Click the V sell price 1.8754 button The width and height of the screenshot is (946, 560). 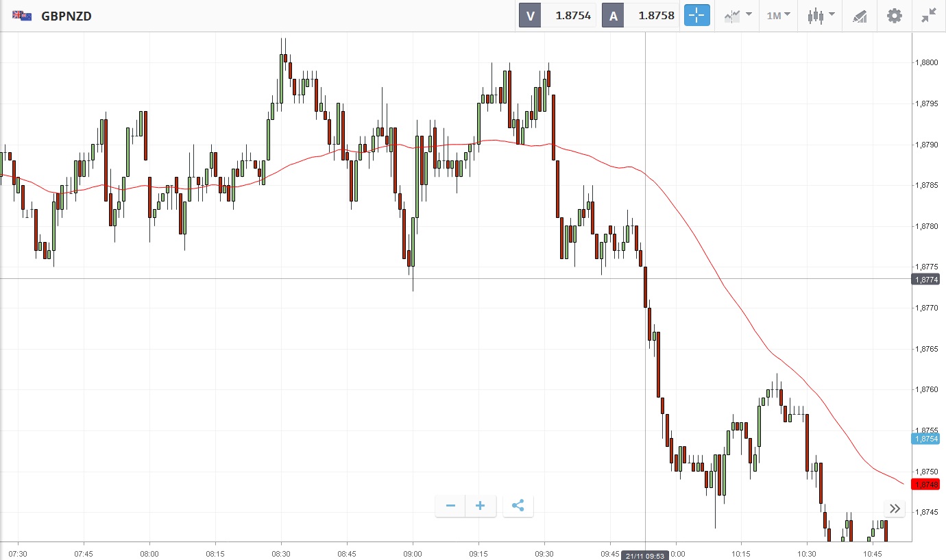(x=557, y=16)
